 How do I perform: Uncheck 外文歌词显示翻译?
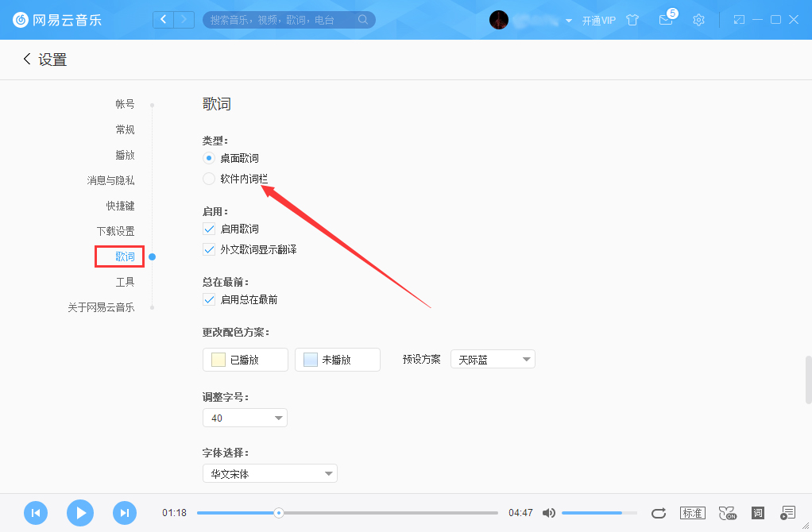[208, 249]
